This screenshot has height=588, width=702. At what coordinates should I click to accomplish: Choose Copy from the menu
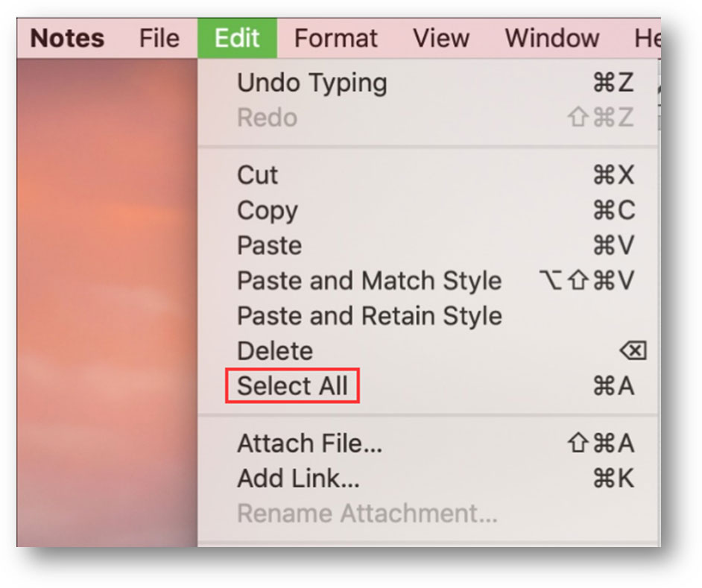tap(266, 211)
